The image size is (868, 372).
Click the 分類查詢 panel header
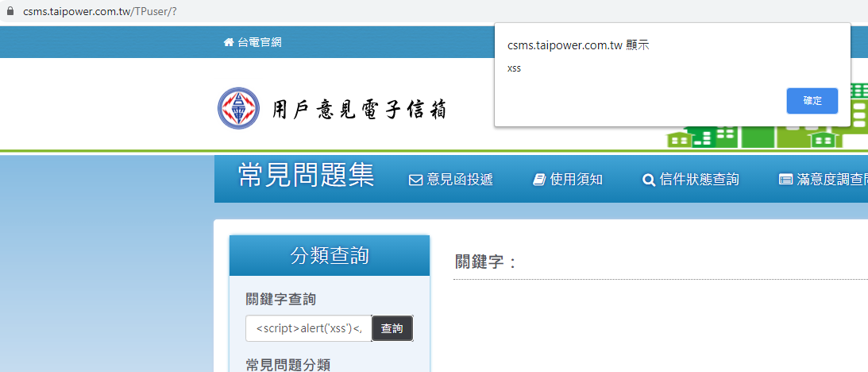coord(330,256)
